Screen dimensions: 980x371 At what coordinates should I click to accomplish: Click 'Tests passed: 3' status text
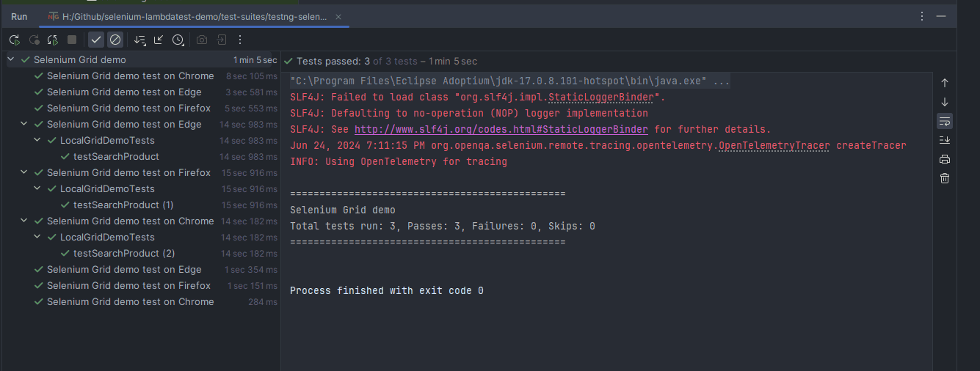[x=333, y=62]
